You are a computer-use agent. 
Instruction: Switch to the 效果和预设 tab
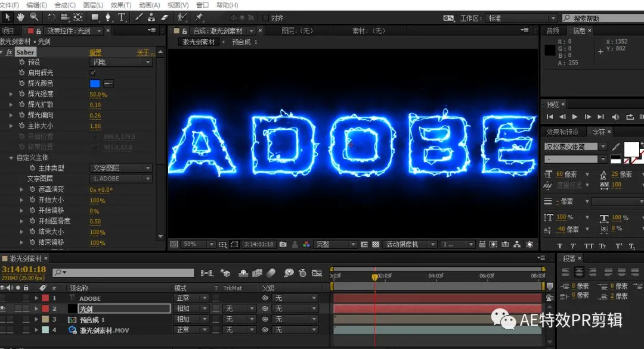click(562, 132)
